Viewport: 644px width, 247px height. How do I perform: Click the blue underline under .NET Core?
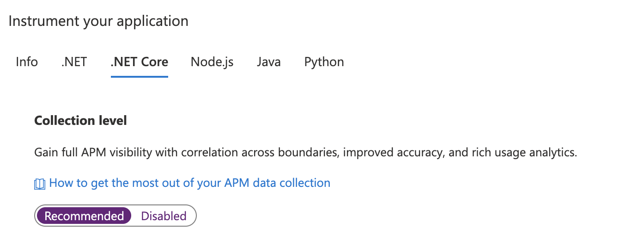[139, 76]
